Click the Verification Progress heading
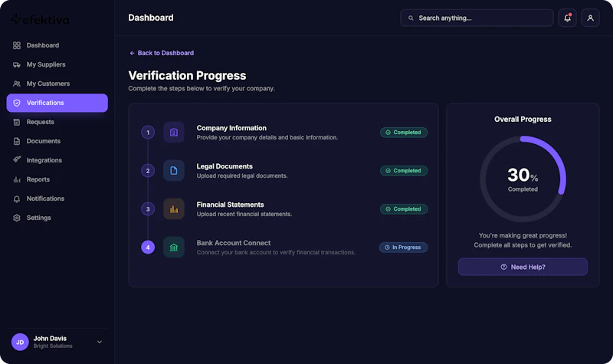This screenshot has height=364, width=613. click(187, 75)
